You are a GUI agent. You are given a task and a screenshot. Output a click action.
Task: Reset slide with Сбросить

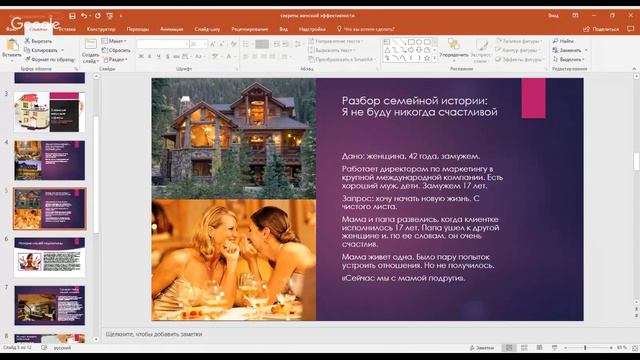[116, 50]
